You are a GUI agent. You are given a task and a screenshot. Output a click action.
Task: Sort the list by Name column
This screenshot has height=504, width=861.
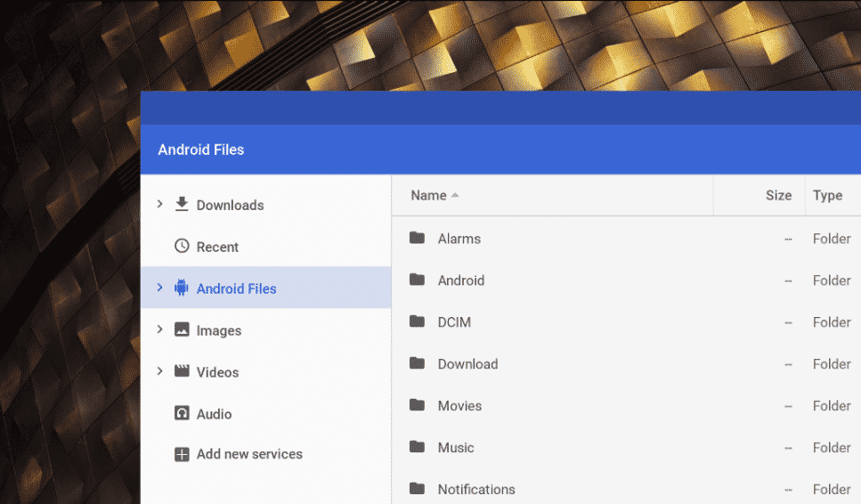429,196
